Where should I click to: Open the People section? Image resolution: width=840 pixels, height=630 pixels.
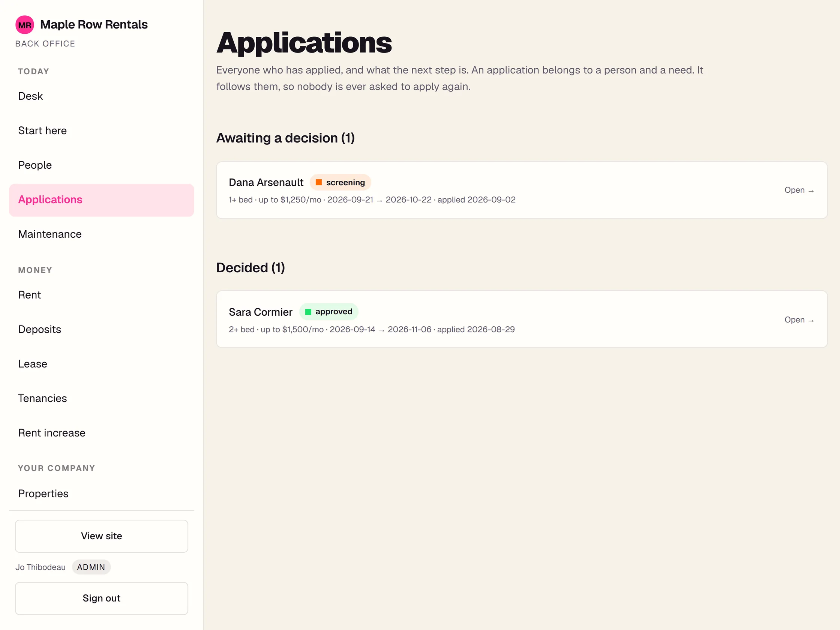tap(101, 165)
